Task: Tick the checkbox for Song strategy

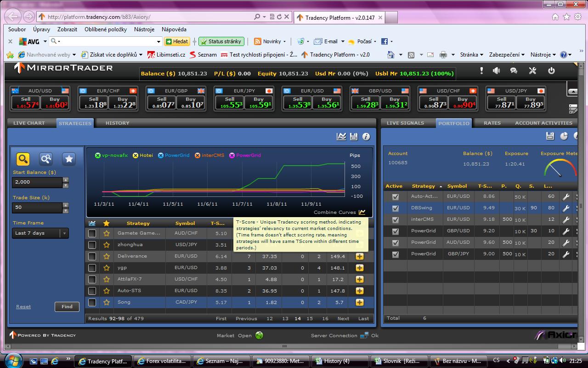Action: [x=92, y=302]
